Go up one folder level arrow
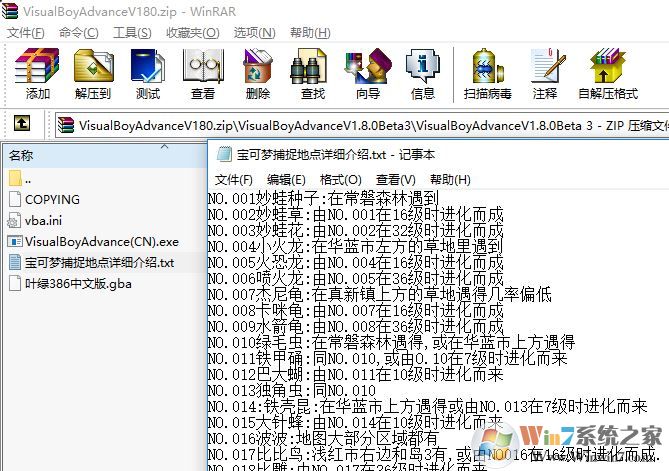Image resolution: width=669 pixels, height=471 pixels. 22,123
